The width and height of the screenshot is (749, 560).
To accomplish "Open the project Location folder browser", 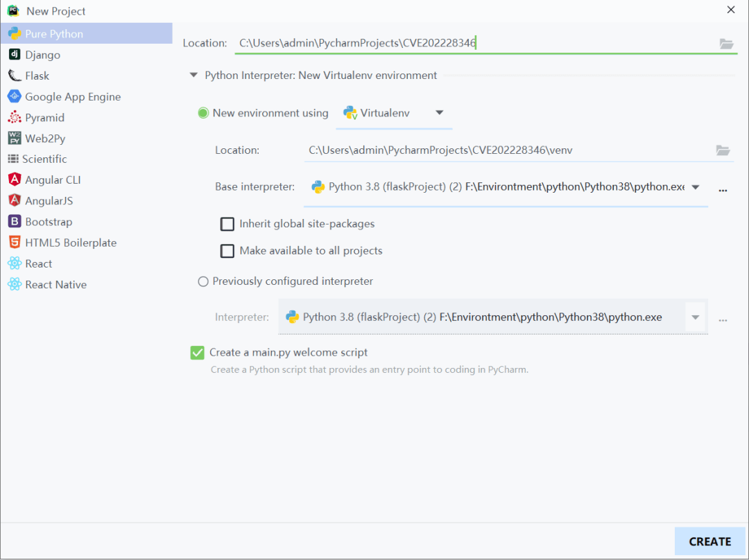I will (725, 43).
